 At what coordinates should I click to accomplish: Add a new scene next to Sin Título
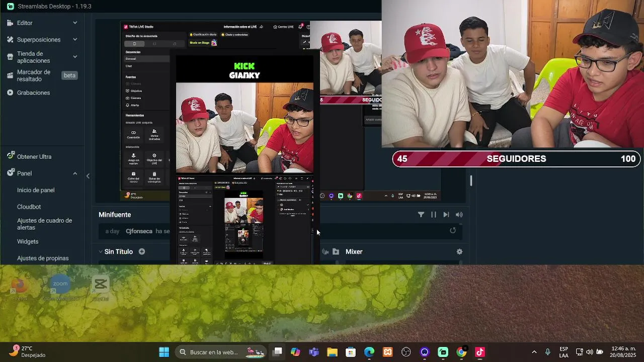point(142,251)
